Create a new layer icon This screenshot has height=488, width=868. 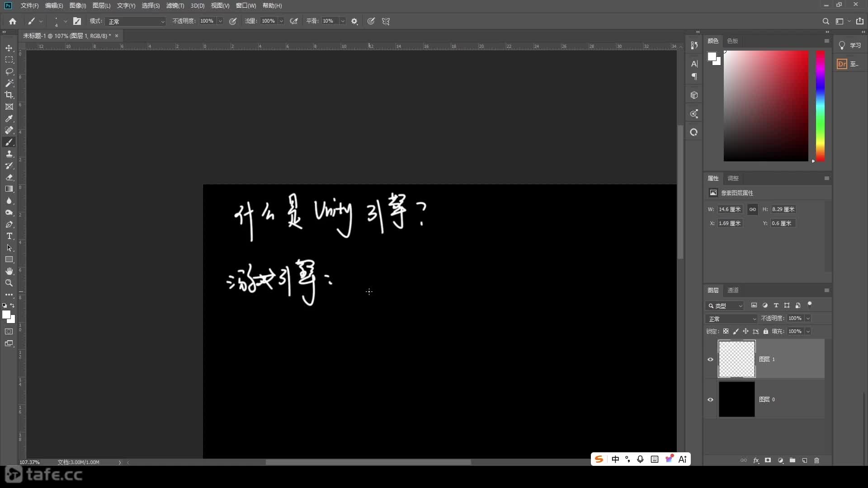pyautogui.click(x=805, y=460)
